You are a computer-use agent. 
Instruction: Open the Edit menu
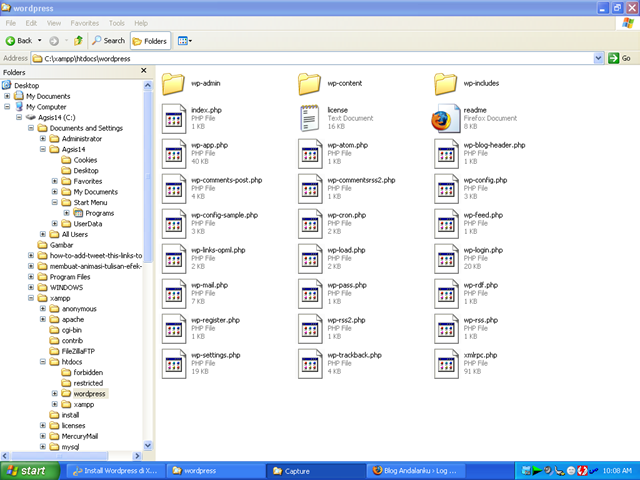point(31,23)
